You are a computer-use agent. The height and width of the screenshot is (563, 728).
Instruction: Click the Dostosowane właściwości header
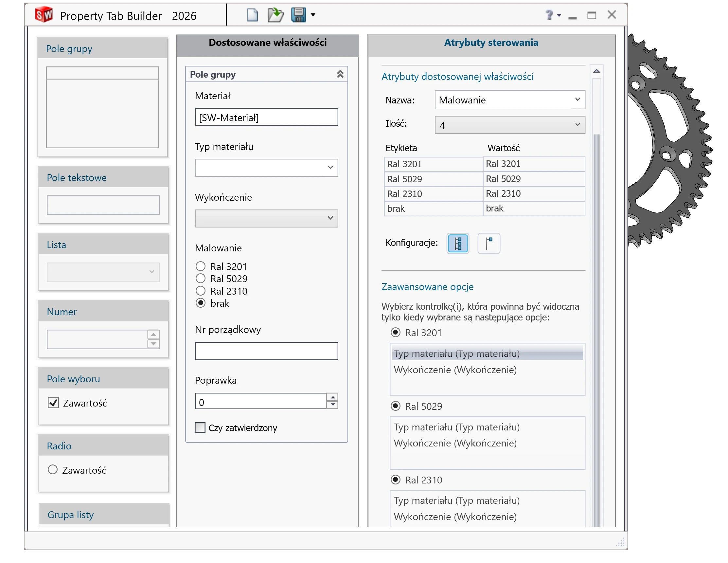pyautogui.click(x=267, y=43)
